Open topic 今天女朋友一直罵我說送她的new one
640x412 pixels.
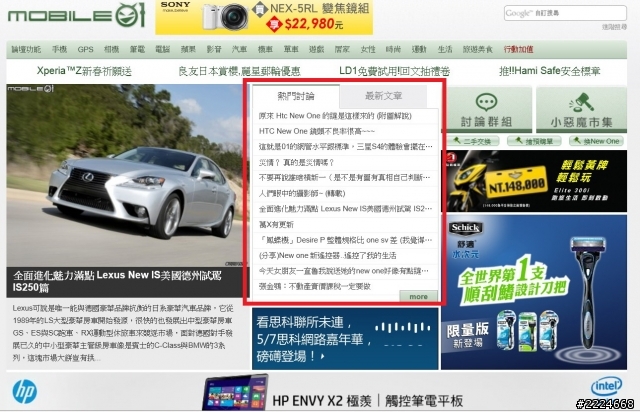344,271
